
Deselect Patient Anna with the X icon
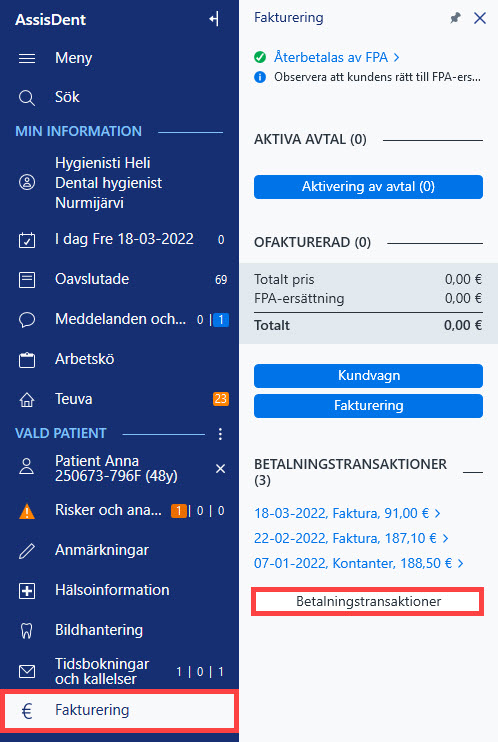pyautogui.click(x=220, y=468)
